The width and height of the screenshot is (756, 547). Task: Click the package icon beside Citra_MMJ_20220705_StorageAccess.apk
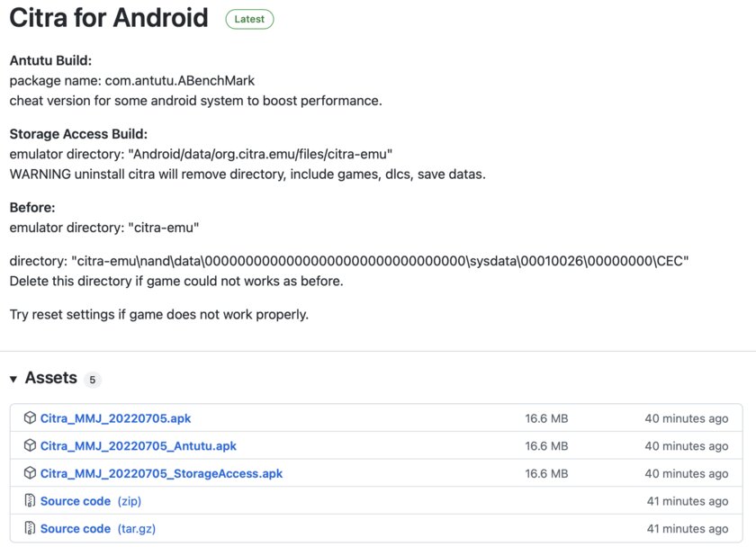(30, 473)
